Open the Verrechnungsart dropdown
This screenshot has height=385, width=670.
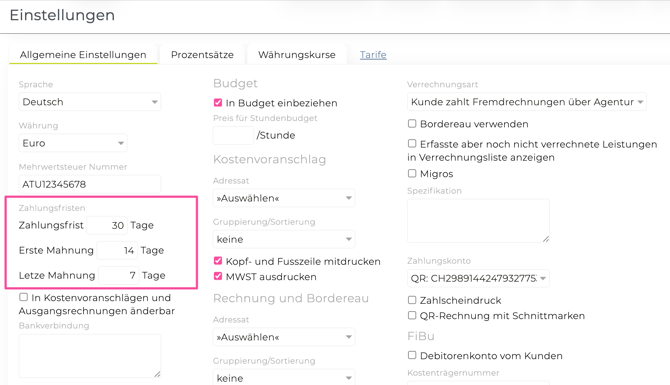(x=526, y=102)
